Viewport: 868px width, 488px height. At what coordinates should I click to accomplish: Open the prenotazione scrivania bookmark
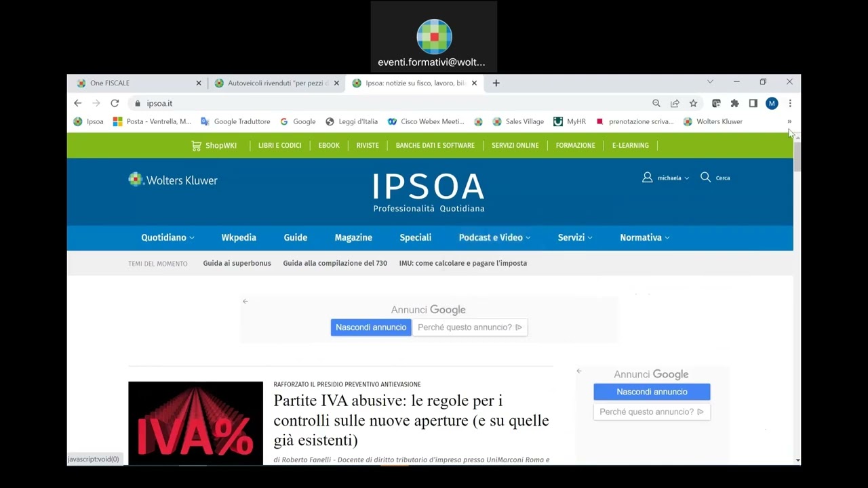pos(635,121)
